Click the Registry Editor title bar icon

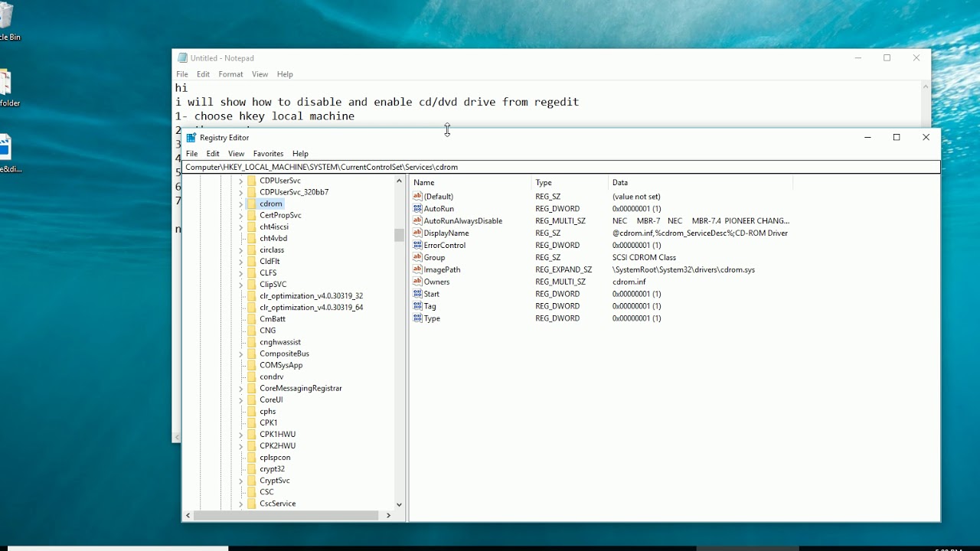pyautogui.click(x=191, y=138)
